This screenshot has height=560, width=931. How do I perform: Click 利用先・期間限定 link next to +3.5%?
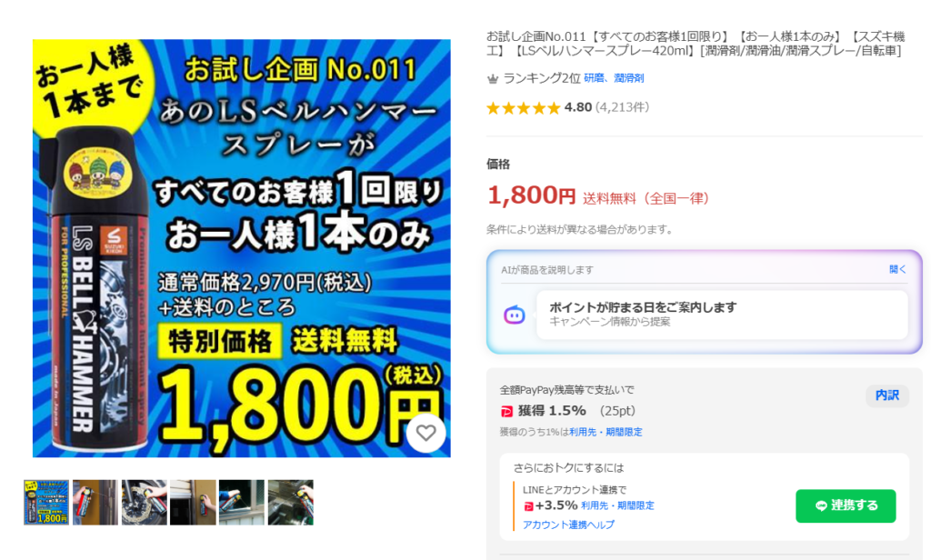617,506
